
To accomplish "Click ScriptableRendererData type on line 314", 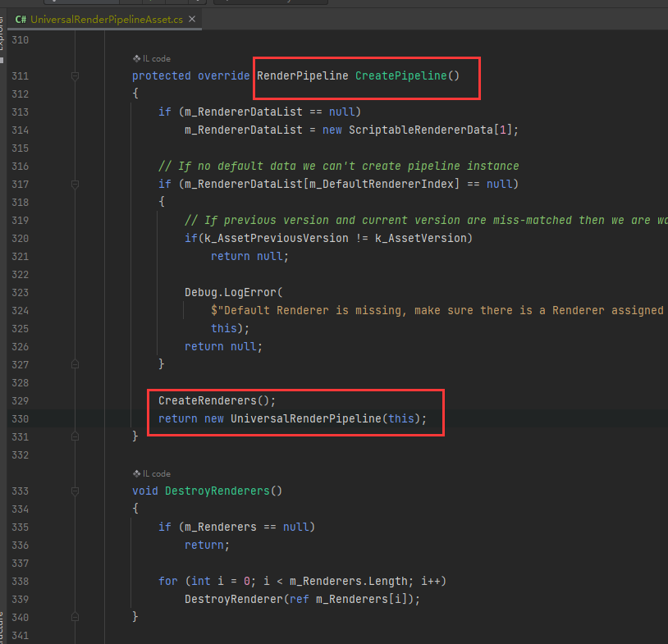I will 421,130.
